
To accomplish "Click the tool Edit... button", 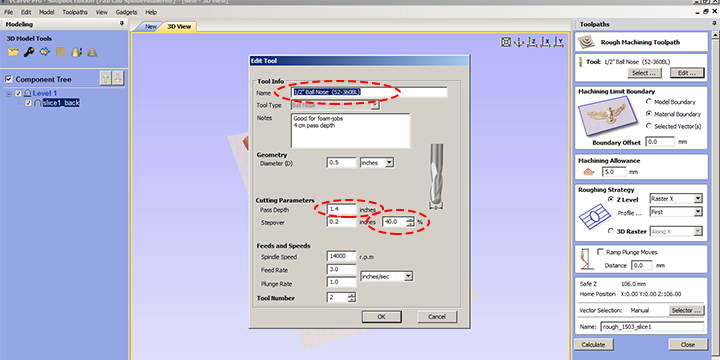I will tap(687, 73).
